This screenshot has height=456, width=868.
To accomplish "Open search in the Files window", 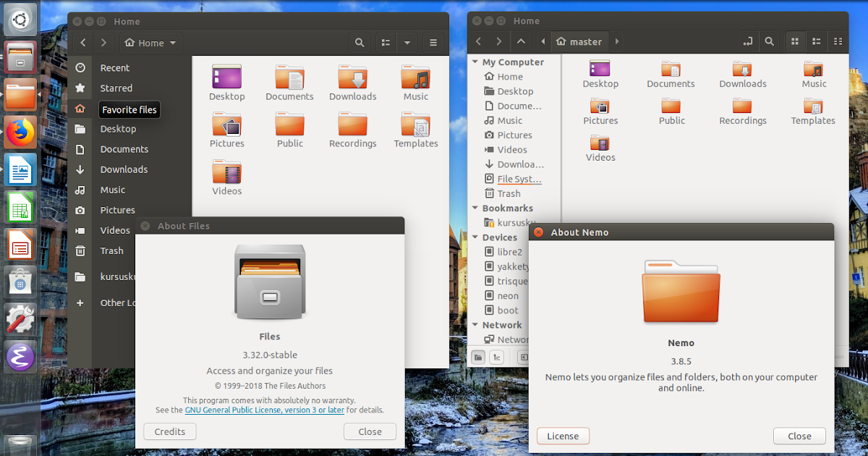I will [359, 42].
